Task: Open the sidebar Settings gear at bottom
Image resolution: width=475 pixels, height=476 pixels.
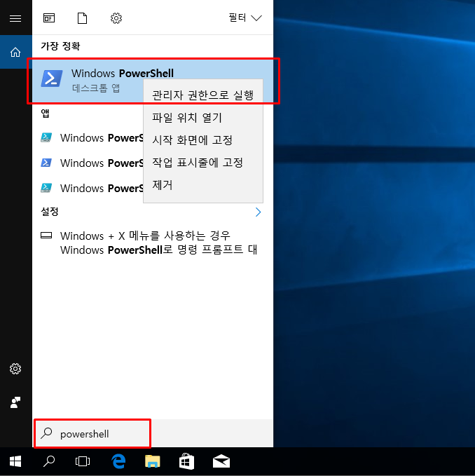Action: click(x=15, y=369)
